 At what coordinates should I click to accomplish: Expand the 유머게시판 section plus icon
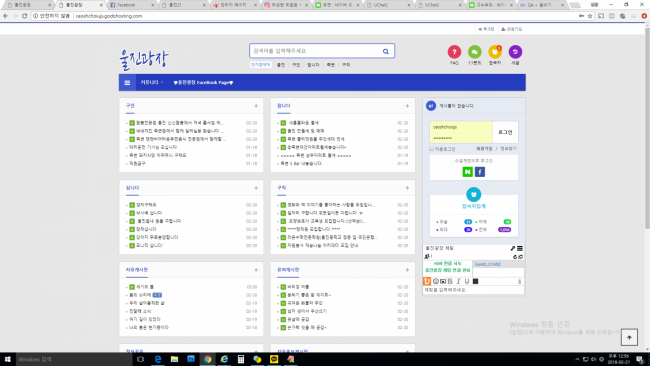407,270
